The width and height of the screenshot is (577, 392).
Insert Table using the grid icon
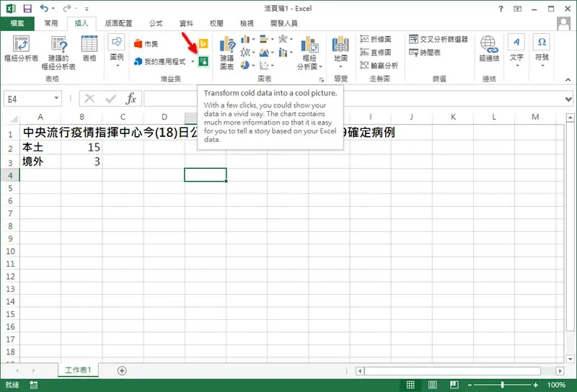(89, 48)
